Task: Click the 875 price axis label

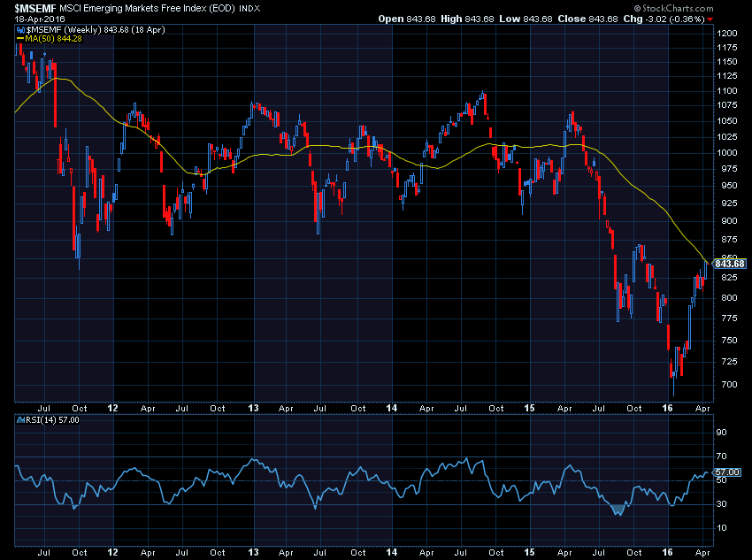Action: click(730, 239)
